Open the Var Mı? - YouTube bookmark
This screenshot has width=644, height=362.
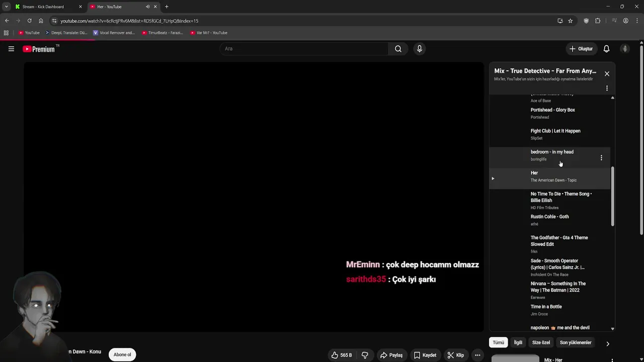[x=208, y=33]
